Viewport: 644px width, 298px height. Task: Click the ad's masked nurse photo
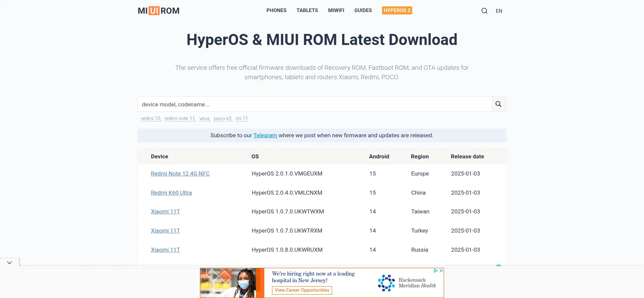[232, 283]
